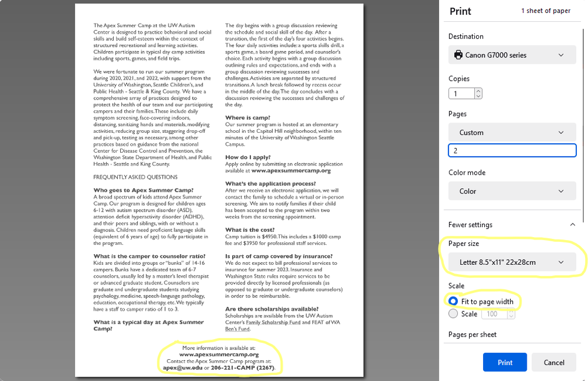Open the Pages dropdown showing Custom

click(511, 133)
